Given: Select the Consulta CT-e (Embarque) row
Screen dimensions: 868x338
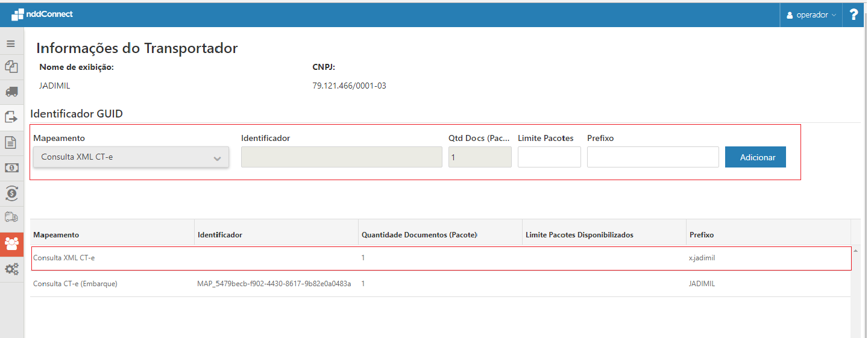Looking at the screenshot, I should [441, 283].
